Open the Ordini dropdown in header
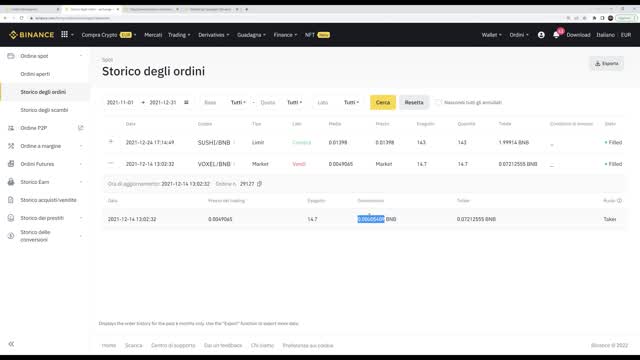This screenshot has width=640, height=360. click(x=519, y=35)
